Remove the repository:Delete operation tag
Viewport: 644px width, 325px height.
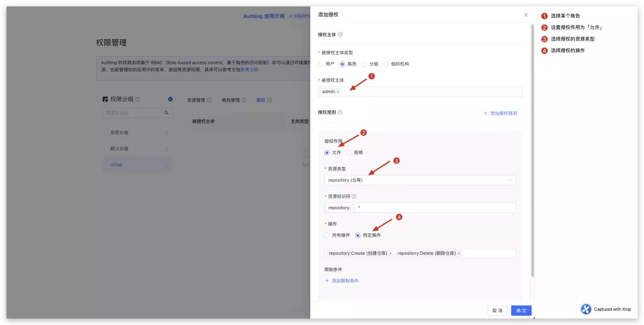tap(459, 253)
